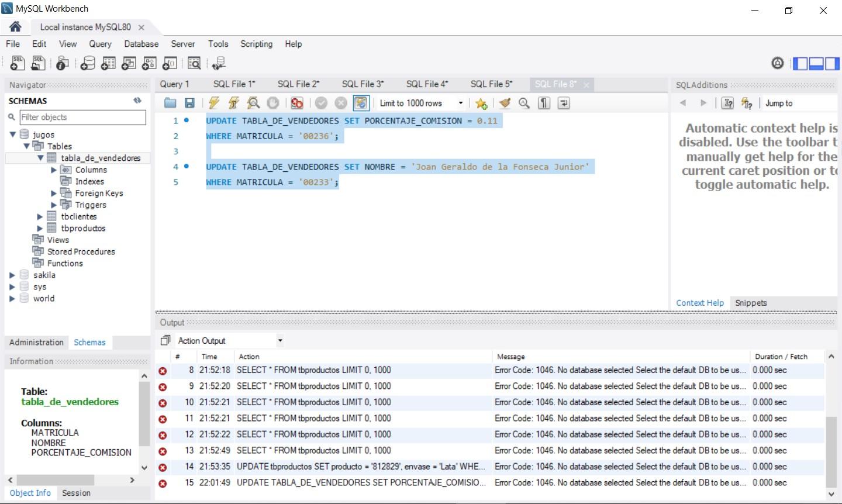Collapse the jugos schema tree
This screenshot has width=842, height=504.
click(13, 134)
